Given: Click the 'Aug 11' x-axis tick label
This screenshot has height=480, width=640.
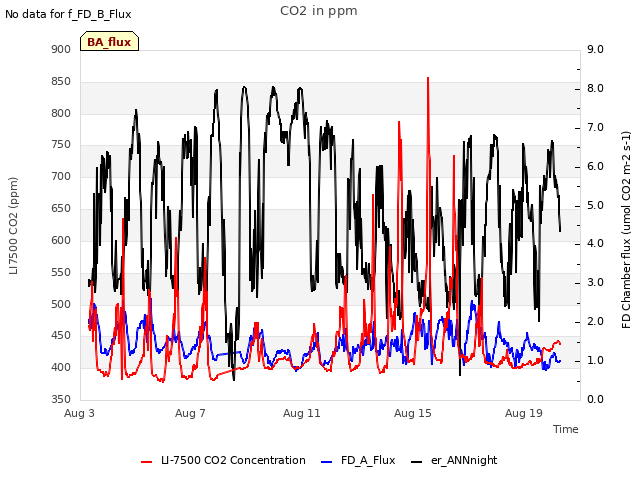Looking at the screenshot, I should tap(302, 413).
